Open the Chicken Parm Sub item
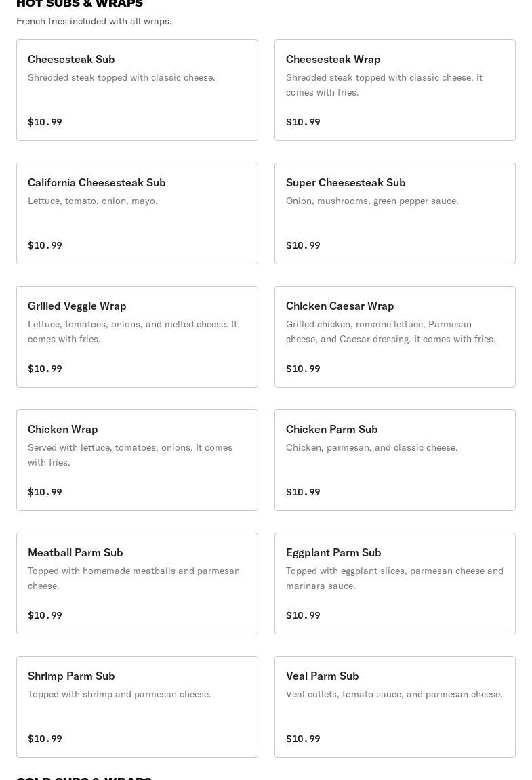Image resolution: width=532 pixels, height=780 pixels. pyautogui.click(x=394, y=460)
